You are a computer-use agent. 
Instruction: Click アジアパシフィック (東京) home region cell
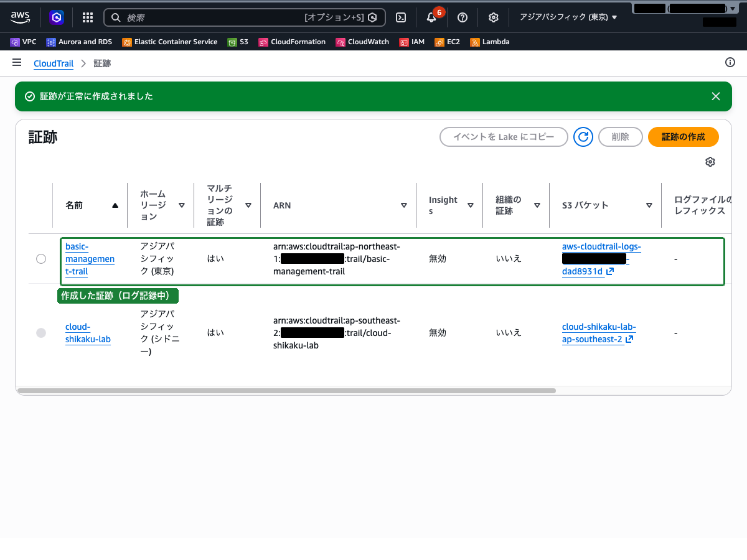click(x=157, y=259)
